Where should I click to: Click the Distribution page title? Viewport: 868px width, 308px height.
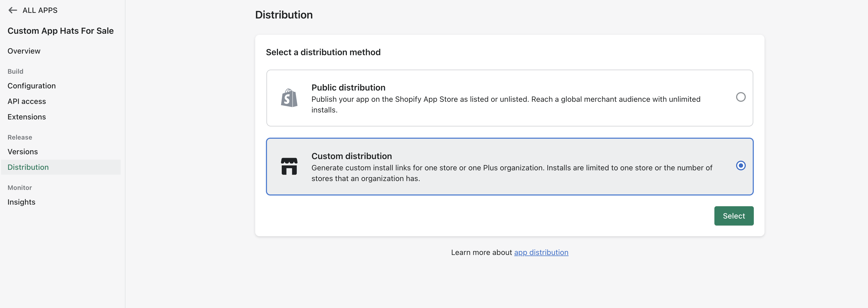pyautogui.click(x=284, y=15)
